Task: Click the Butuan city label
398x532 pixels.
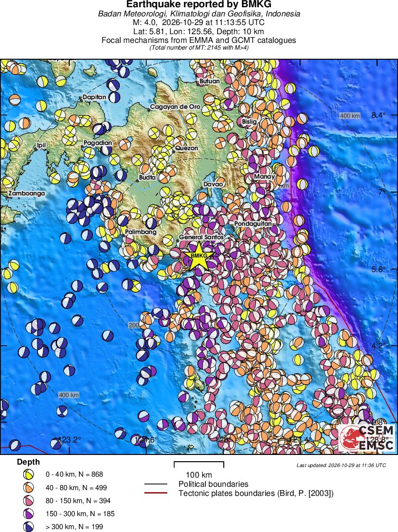Action: point(209,81)
